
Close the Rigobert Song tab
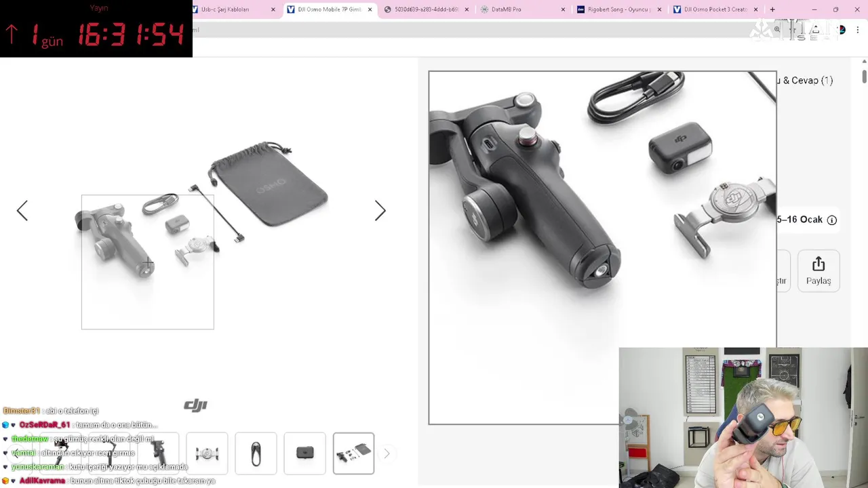[x=659, y=9]
